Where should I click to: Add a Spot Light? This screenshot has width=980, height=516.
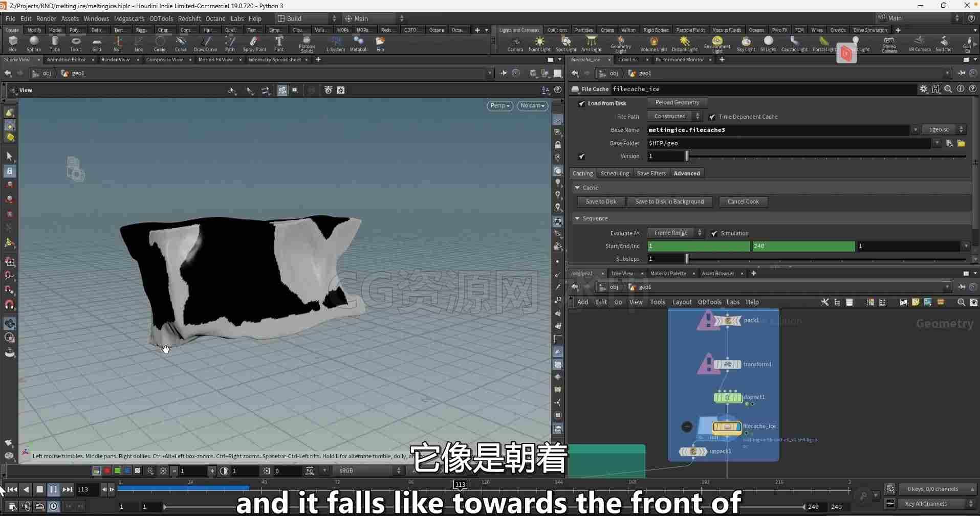(566, 44)
